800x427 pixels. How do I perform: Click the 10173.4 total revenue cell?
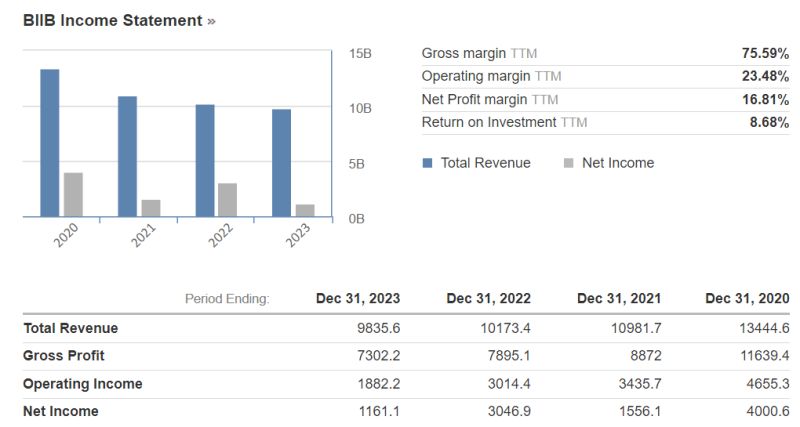pos(506,328)
